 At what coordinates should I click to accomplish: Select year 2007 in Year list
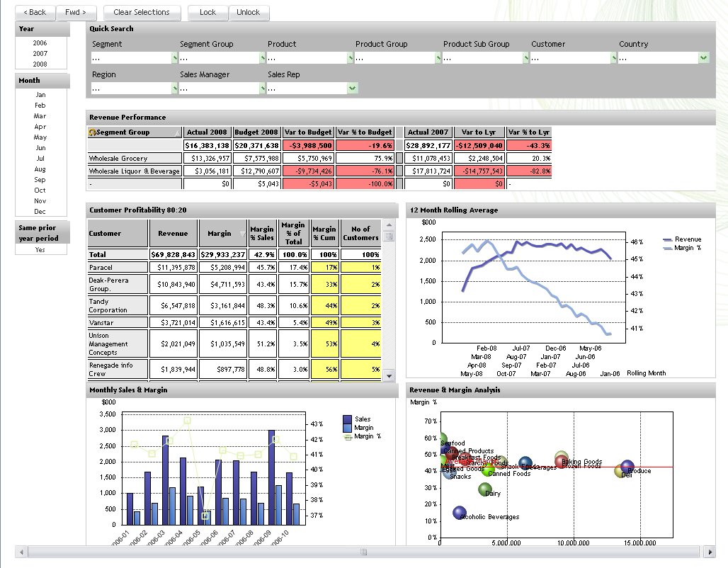(x=40, y=54)
